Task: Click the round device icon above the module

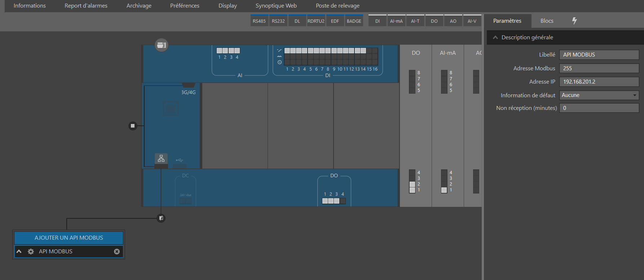Action: coord(161,45)
